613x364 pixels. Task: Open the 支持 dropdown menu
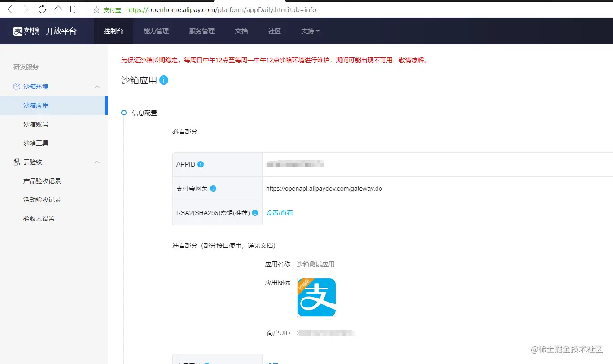[310, 31]
